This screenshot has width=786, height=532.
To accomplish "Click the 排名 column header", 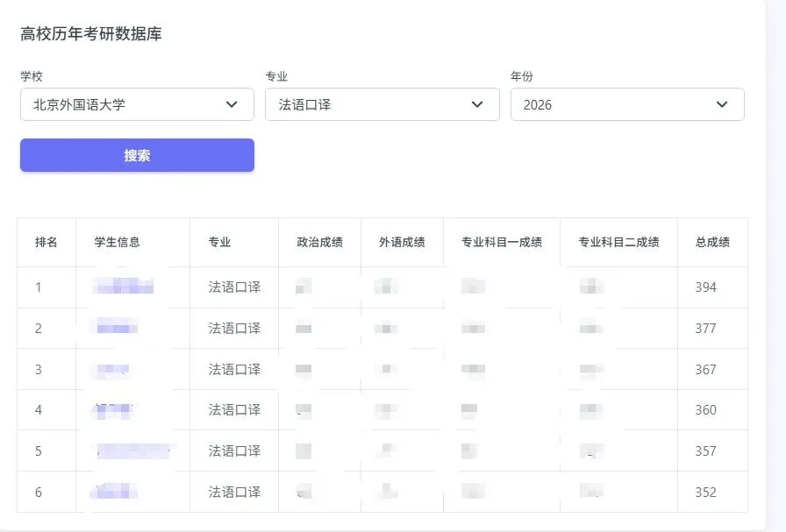I will 46,242.
